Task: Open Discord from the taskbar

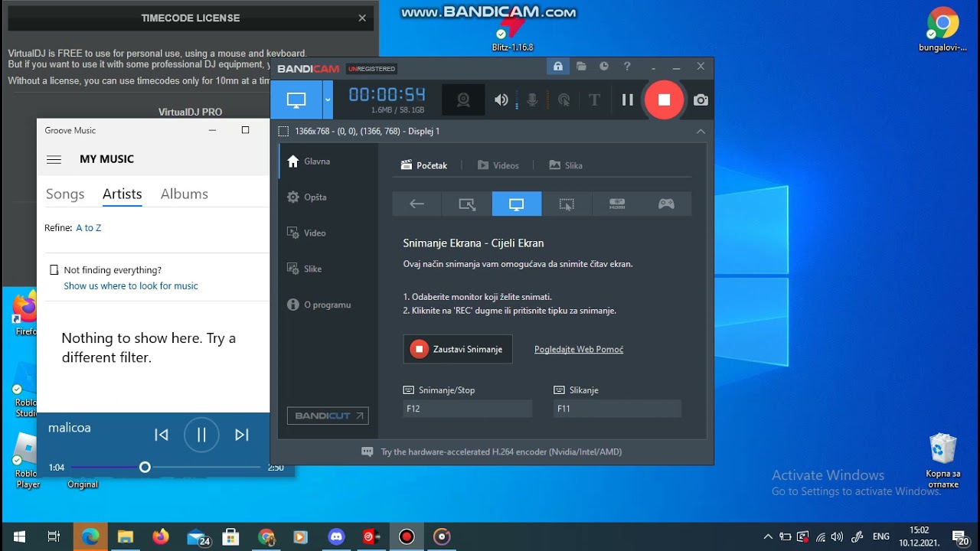Action: click(336, 536)
